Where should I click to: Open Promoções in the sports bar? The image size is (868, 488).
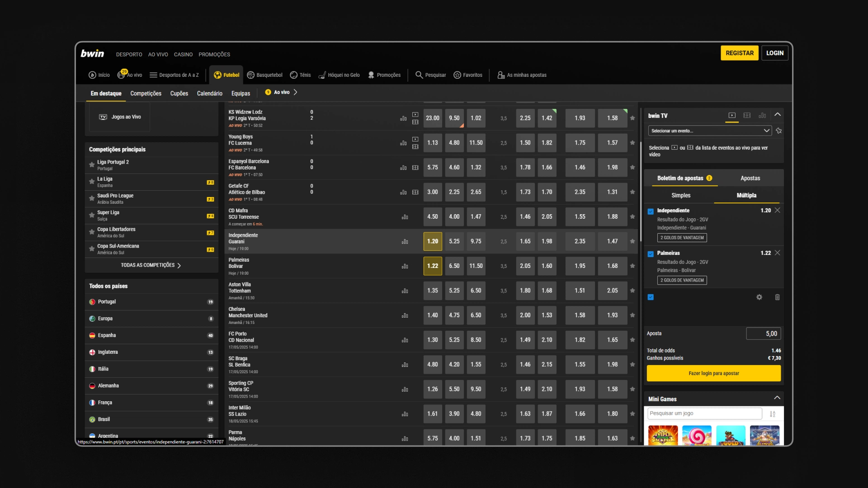tap(384, 75)
